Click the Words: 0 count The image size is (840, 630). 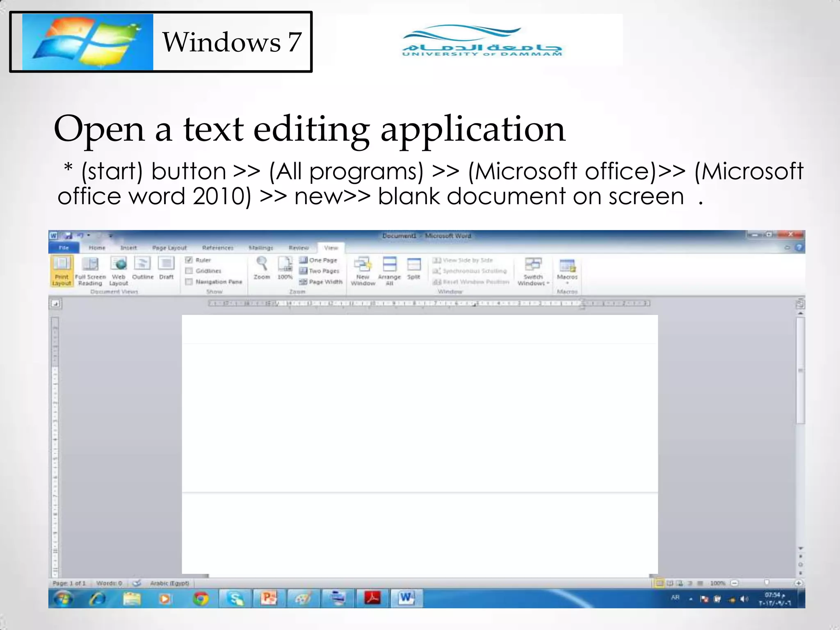[x=109, y=583]
